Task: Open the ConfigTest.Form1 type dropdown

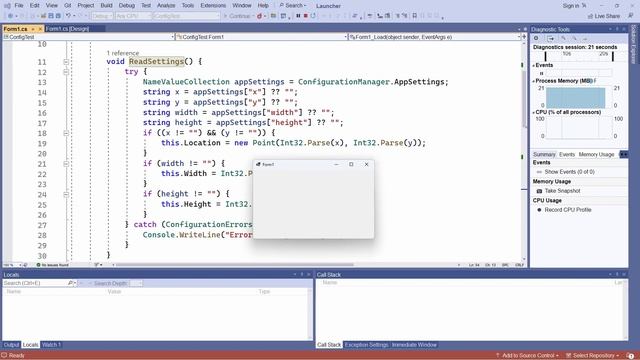Action: pyautogui.click(x=261, y=37)
